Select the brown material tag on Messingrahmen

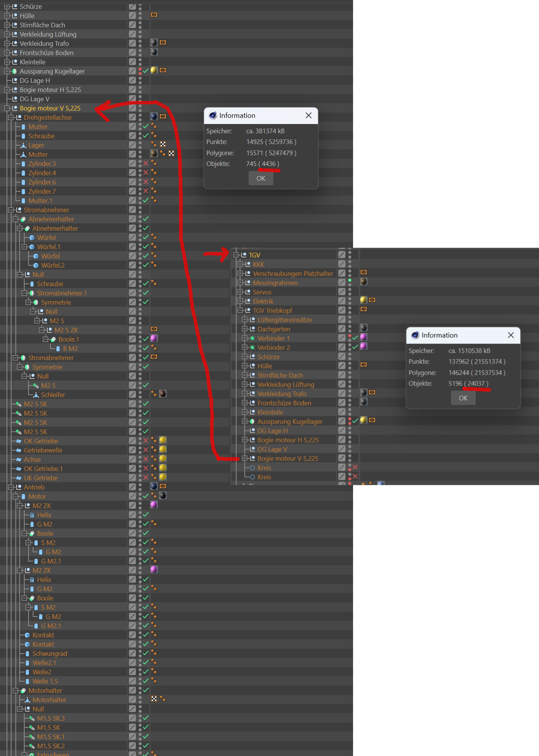363,282
